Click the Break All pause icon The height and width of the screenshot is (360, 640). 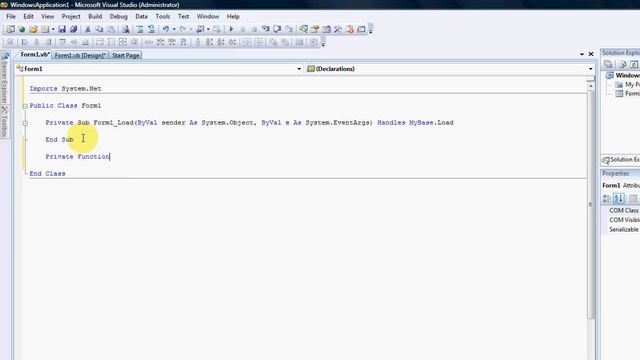pyautogui.click(x=243, y=29)
